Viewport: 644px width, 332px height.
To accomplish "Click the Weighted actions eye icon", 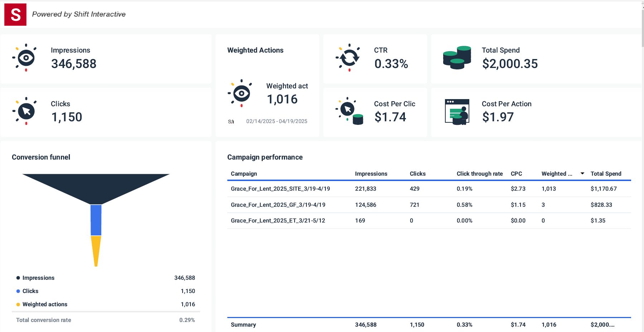I will pyautogui.click(x=241, y=93).
